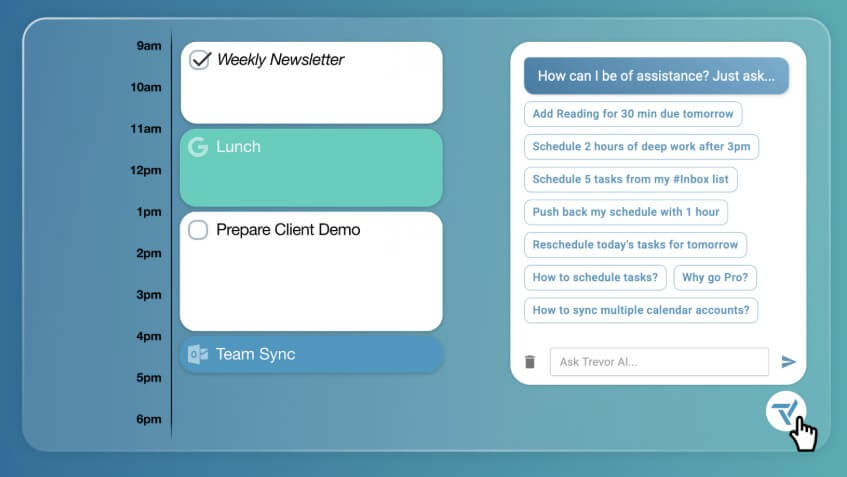Focus the 'Ask Trevor AI...' input field
Screen dimensions: 847x477
659,362
